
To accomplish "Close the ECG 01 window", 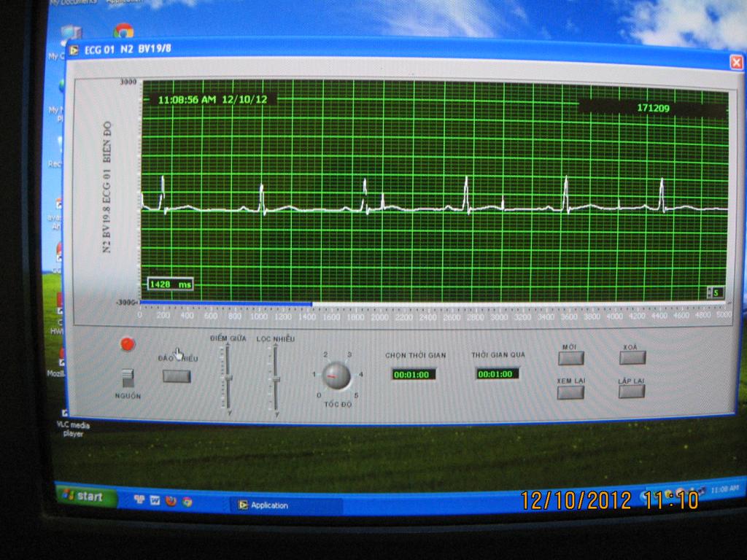I will (x=737, y=63).
